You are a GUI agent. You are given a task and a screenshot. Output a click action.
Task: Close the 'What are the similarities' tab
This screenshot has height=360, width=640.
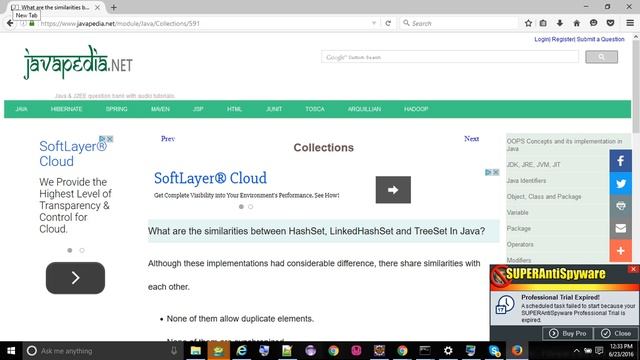(x=97, y=7)
